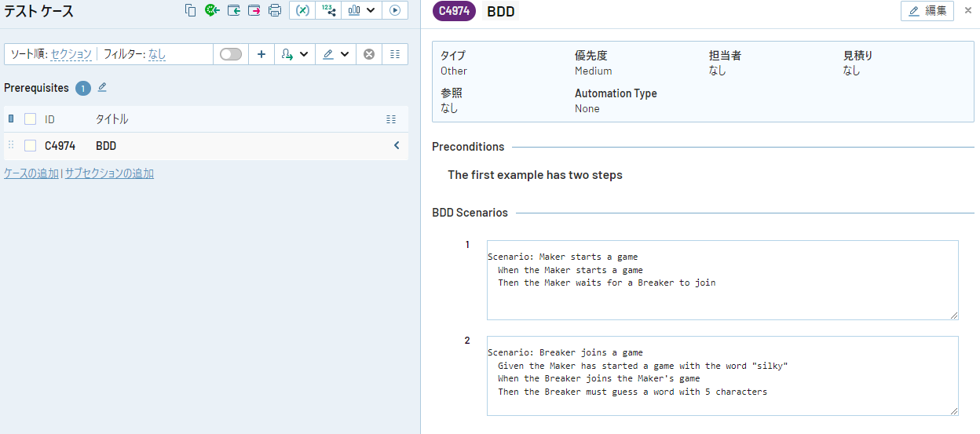This screenshot has width=980, height=434.
Task: Click the サブセクションの追加 link
Action: 109,173
